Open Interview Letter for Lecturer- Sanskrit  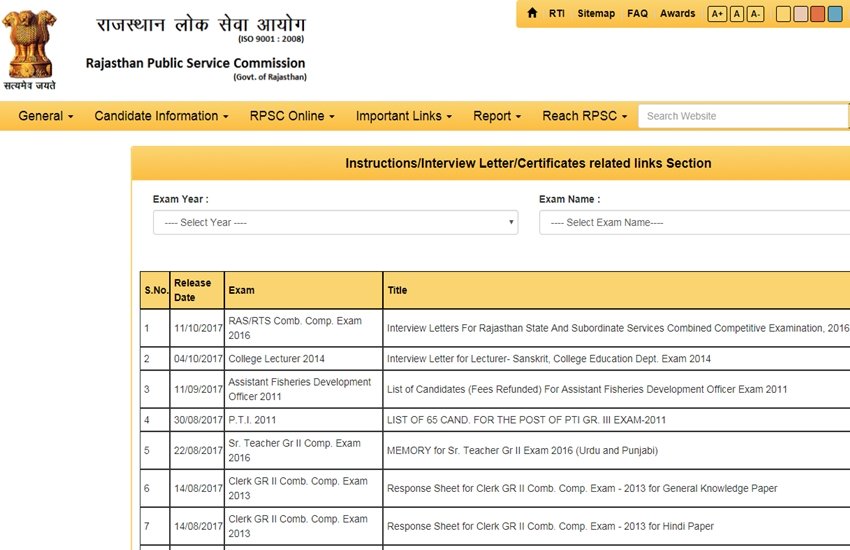tap(549, 359)
